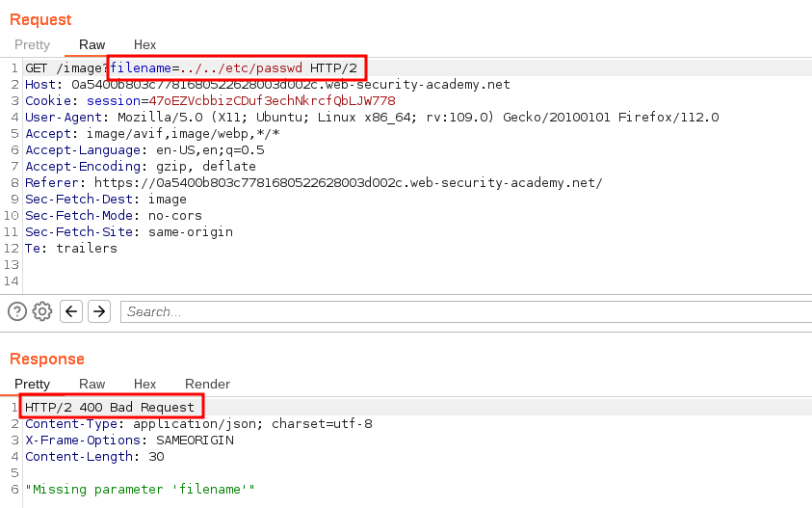The height and width of the screenshot is (508, 812).
Task: Click the Sec-Fetch-Dest: image line
Action: pyautogui.click(x=106, y=199)
